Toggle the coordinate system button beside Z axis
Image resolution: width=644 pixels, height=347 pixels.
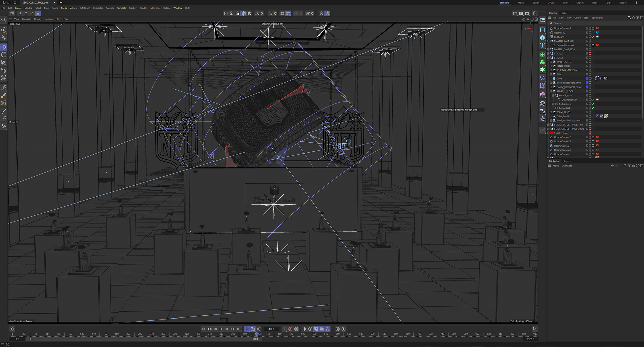(x=38, y=13)
